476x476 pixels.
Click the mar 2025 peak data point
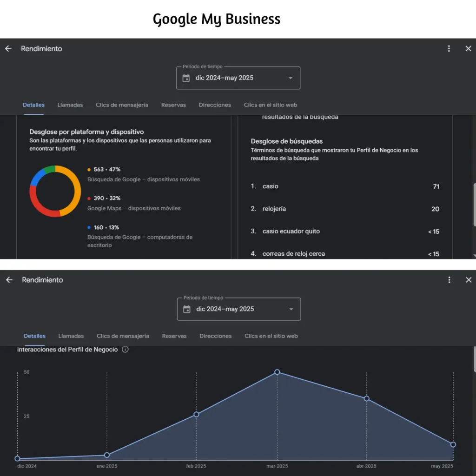pyautogui.click(x=277, y=372)
